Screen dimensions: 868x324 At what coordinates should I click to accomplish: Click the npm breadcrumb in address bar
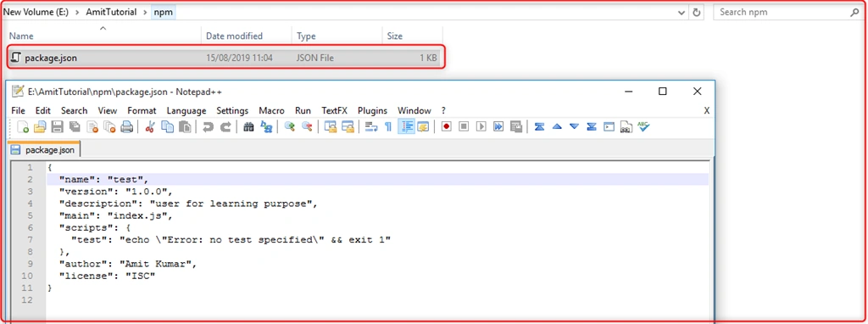pyautogui.click(x=164, y=12)
